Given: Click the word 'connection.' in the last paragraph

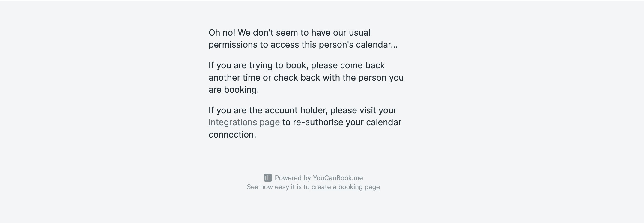Looking at the screenshot, I should [232, 135].
